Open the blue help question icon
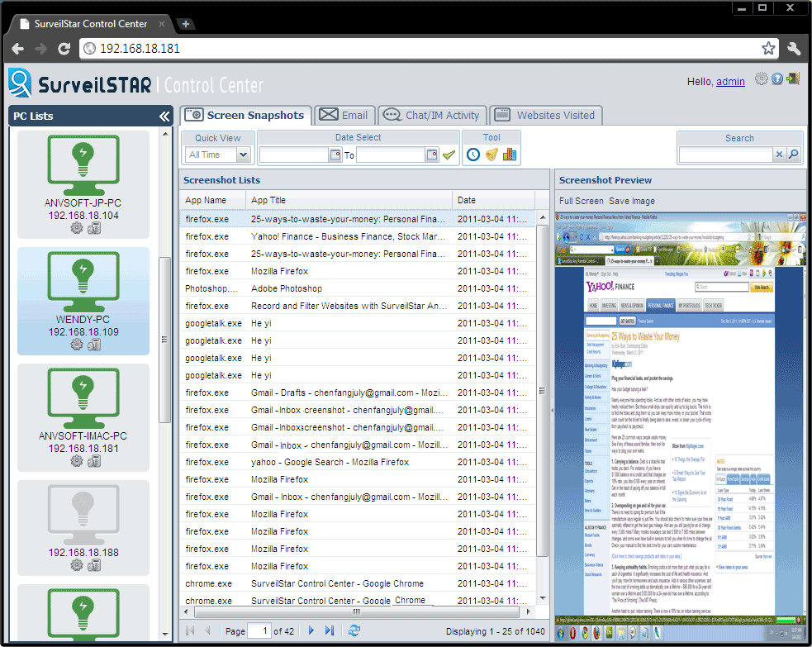Viewport: 812px width, 647px height. [x=776, y=78]
